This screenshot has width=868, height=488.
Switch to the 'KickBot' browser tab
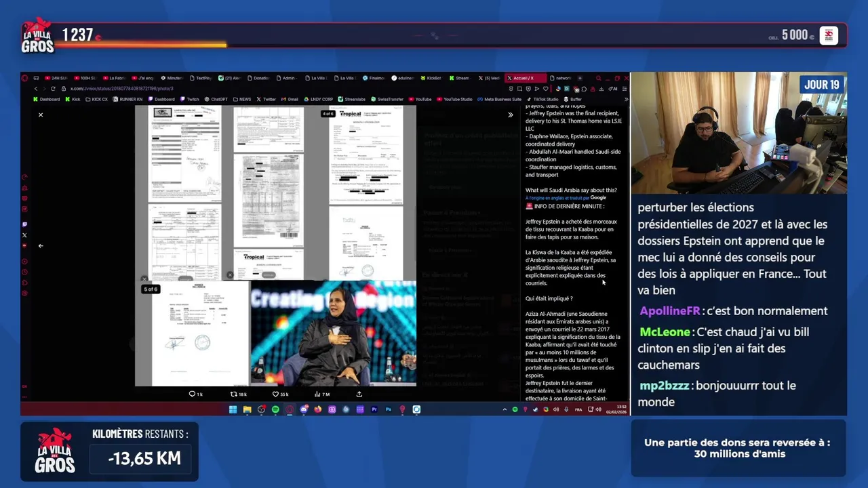point(430,78)
